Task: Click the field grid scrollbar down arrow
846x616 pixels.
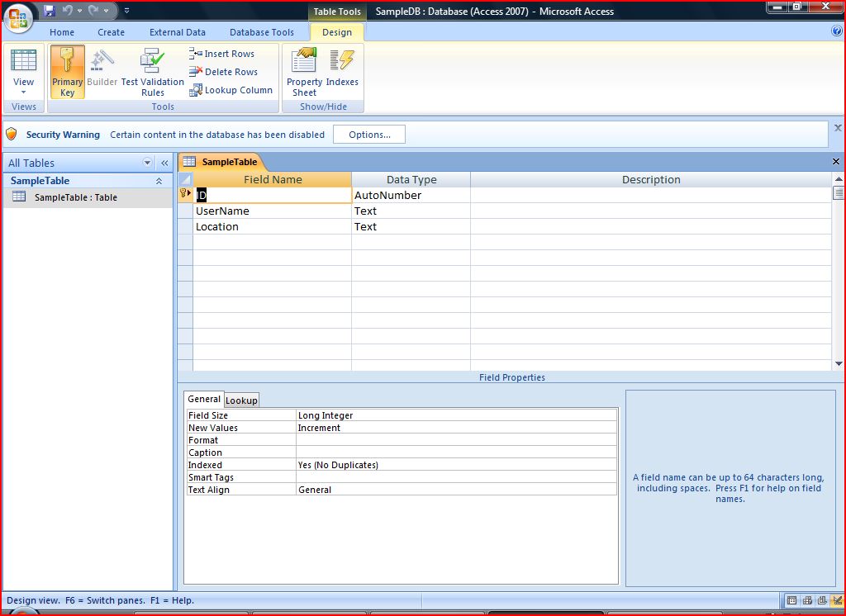Action: [x=839, y=364]
